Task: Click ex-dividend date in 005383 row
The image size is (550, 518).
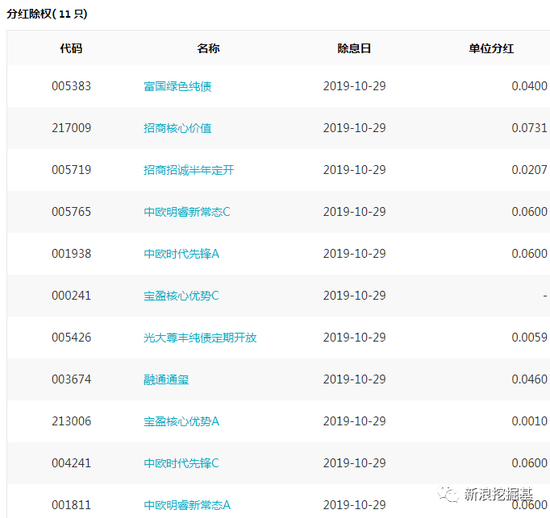Action: click(x=354, y=86)
